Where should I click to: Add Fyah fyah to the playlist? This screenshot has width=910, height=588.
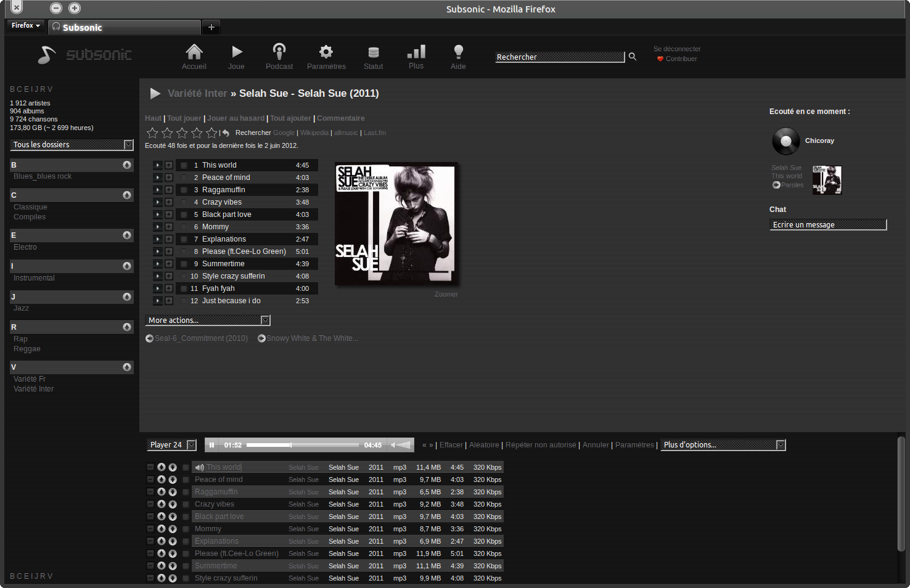(169, 288)
